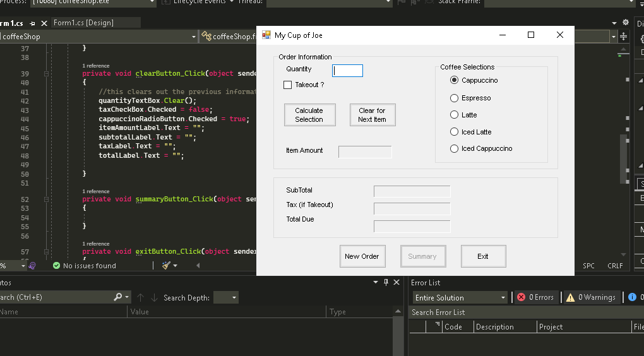Collapse the summaryButton_Click method
The height and width of the screenshot is (356, 644).
tap(46, 199)
